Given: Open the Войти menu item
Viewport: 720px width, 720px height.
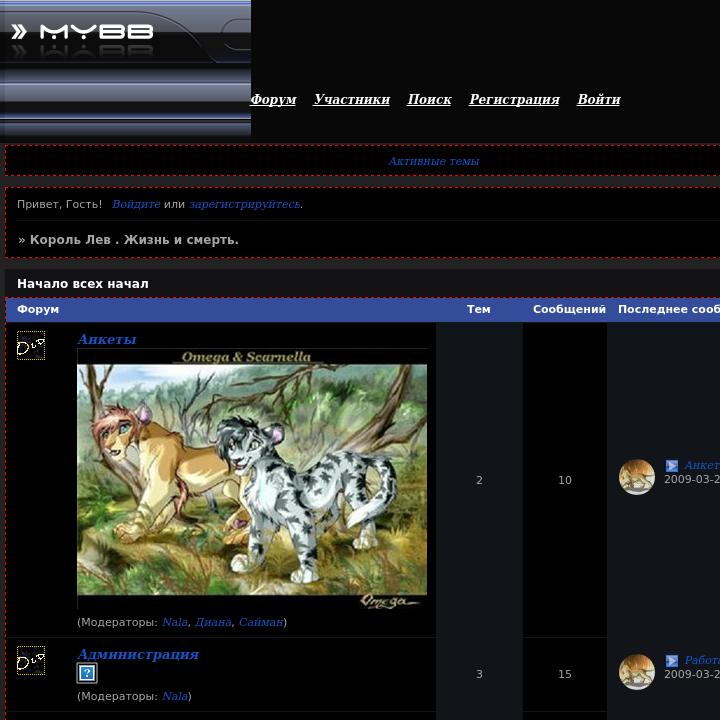Looking at the screenshot, I should pyautogui.click(x=599, y=99).
